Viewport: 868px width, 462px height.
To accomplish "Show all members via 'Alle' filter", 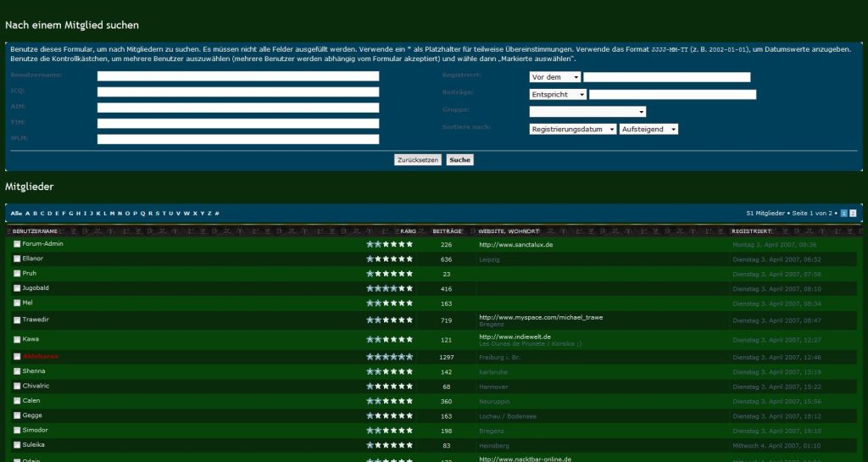I will pyautogui.click(x=16, y=214).
